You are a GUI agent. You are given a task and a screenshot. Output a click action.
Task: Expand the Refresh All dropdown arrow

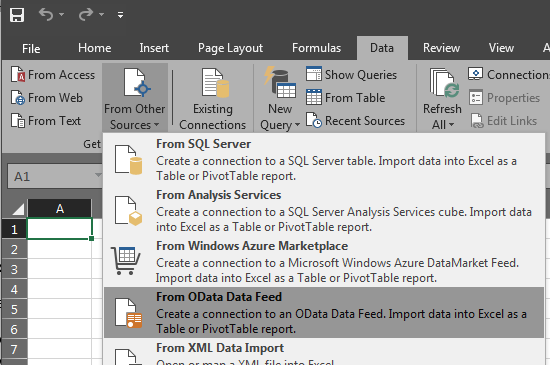tap(451, 124)
